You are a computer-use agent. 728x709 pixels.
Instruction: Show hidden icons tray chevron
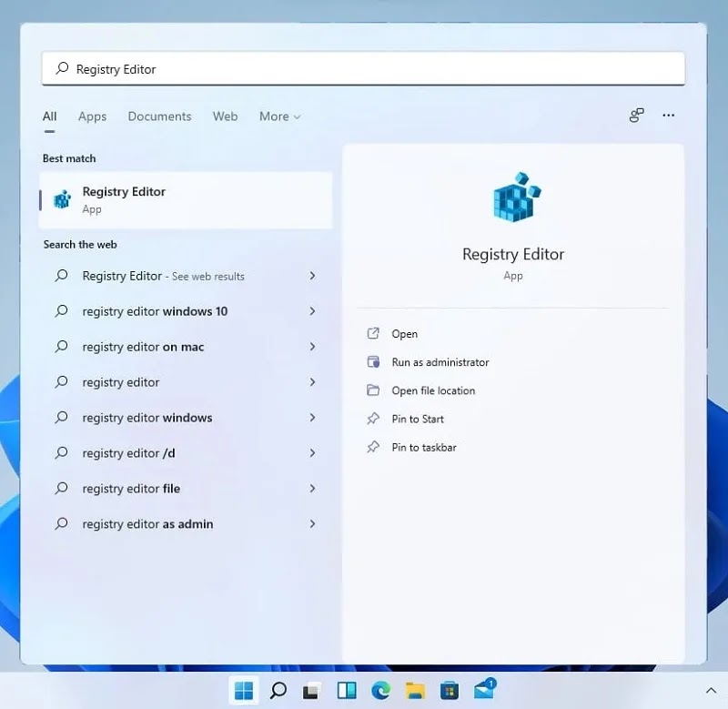pyautogui.click(x=711, y=691)
